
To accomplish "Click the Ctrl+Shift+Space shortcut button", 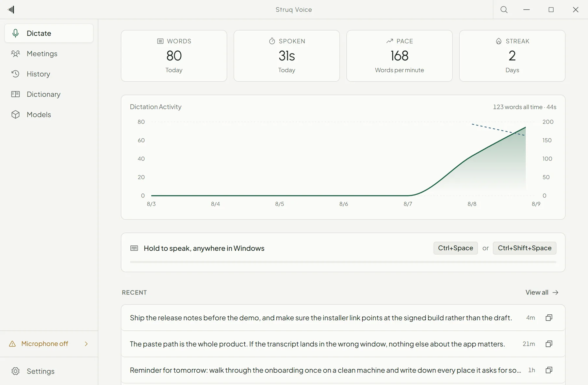I will click(x=525, y=248).
